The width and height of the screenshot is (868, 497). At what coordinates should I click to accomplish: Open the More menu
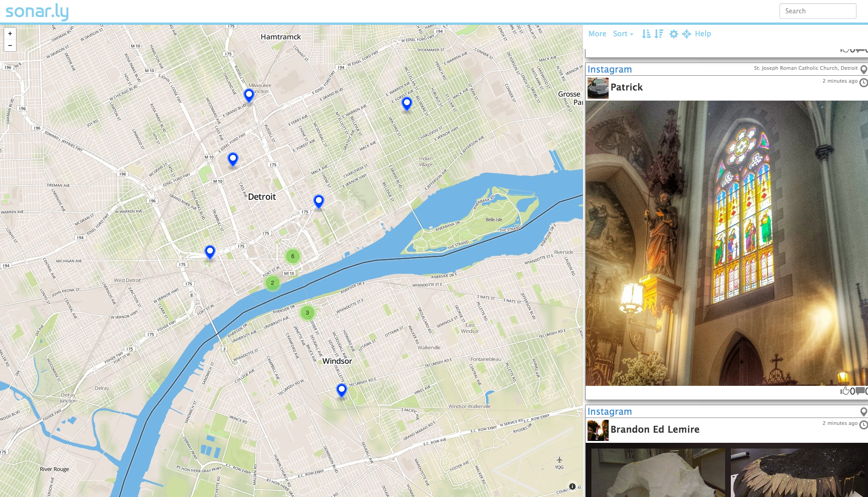(x=597, y=34)
